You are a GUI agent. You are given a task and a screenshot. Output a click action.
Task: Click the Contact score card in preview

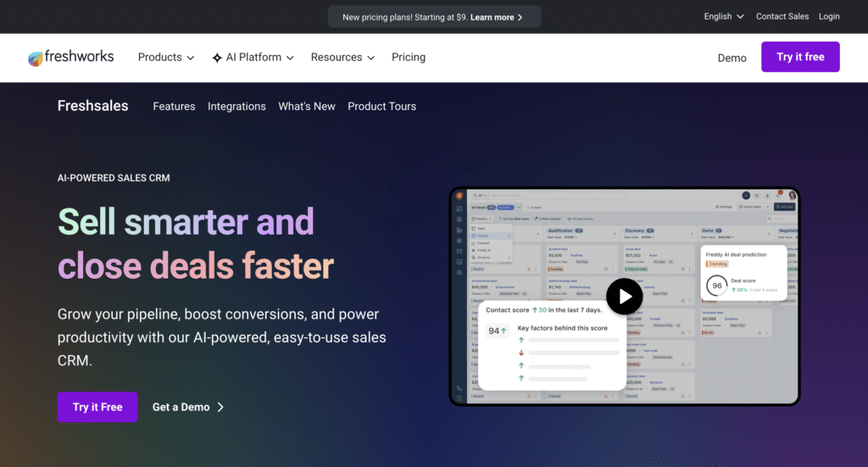(x=552, y=345)
